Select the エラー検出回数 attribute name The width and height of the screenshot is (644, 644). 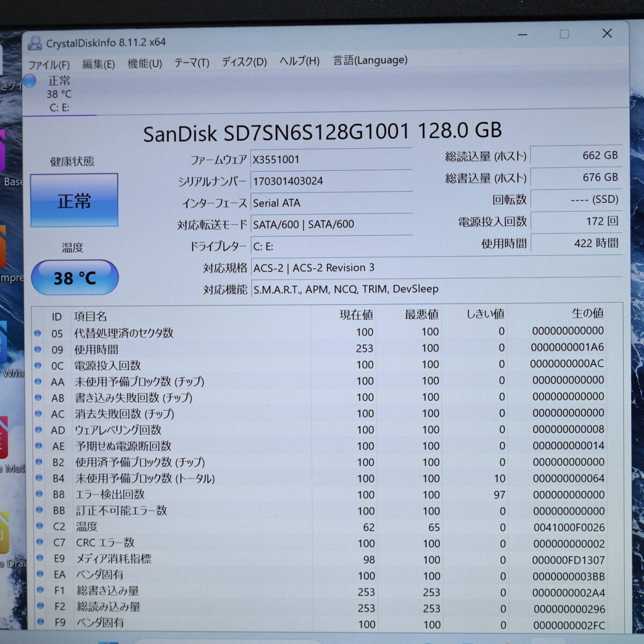pyautogui.click(x=110, y=494)
